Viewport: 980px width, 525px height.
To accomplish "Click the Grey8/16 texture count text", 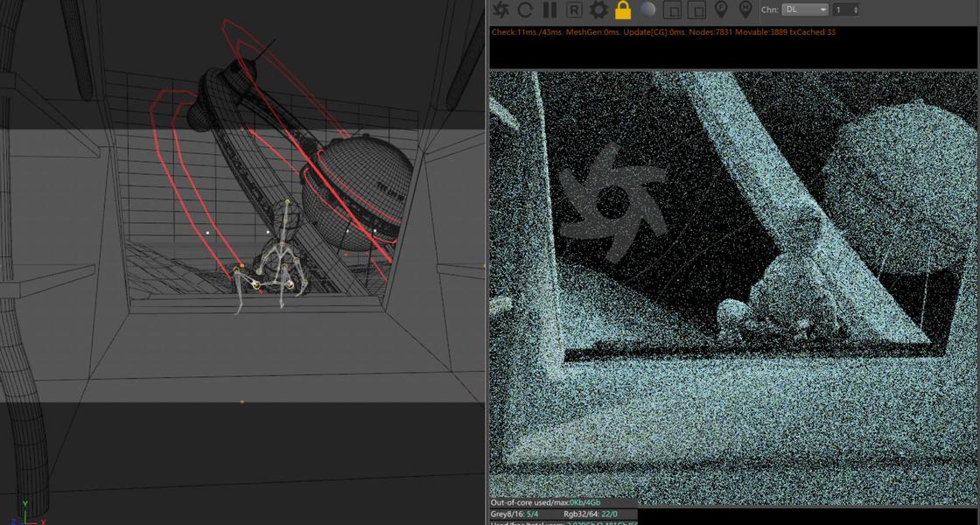I will tap(514, 514).
